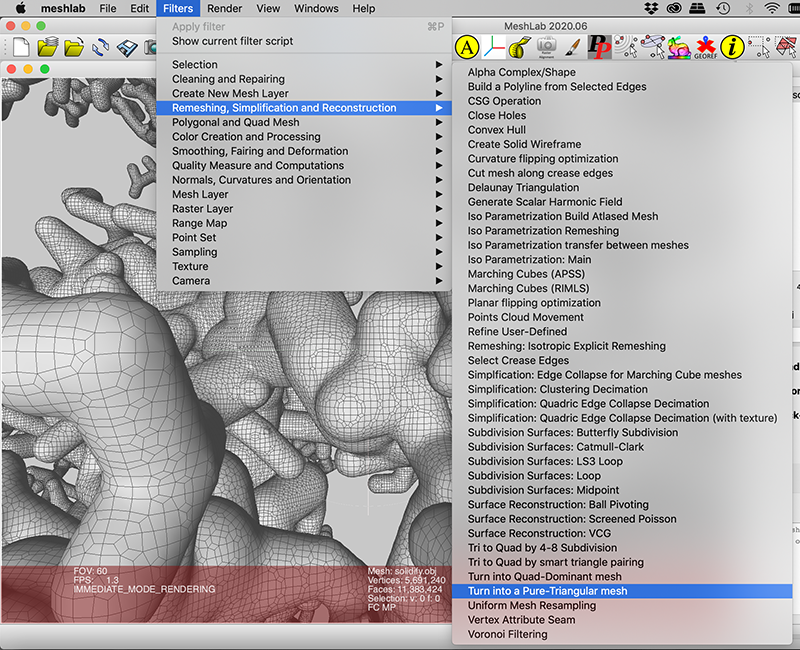
Task: Expand Normals, Curvatures and Orientation submenu
Action: coord(304,180)
